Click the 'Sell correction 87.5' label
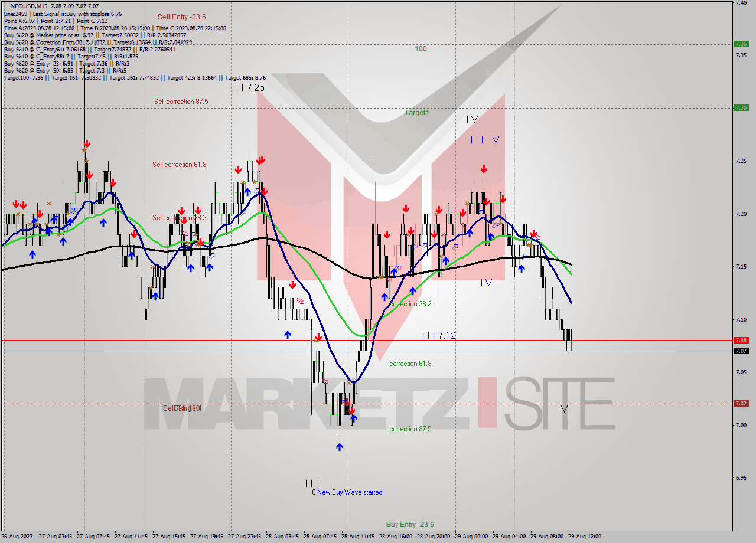This screenshot has height=543, width=756. pos(181,102)
